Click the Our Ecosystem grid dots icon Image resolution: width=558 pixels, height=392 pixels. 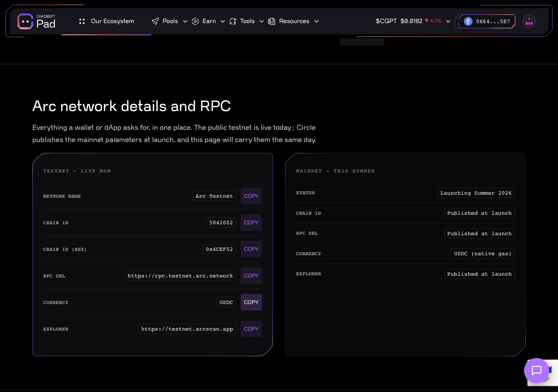(x=82, y=21)
